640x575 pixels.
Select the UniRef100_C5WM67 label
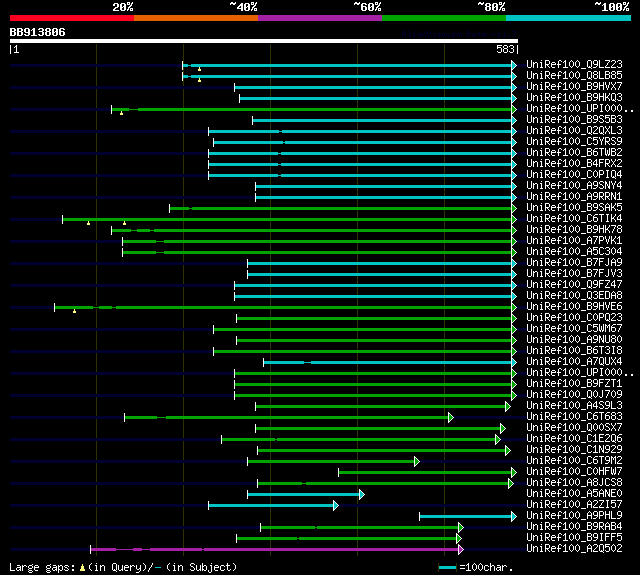coord(574,329)
